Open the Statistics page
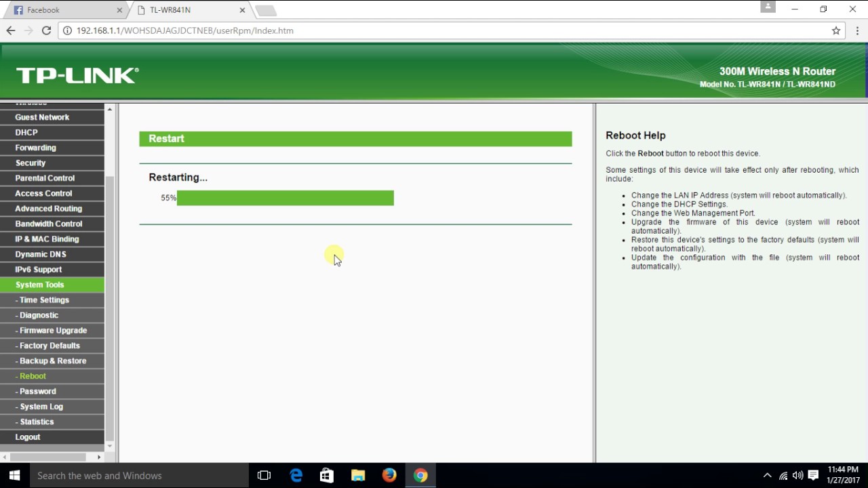The image size is (868, 488). pyautogui.click(x=52, y=422)
